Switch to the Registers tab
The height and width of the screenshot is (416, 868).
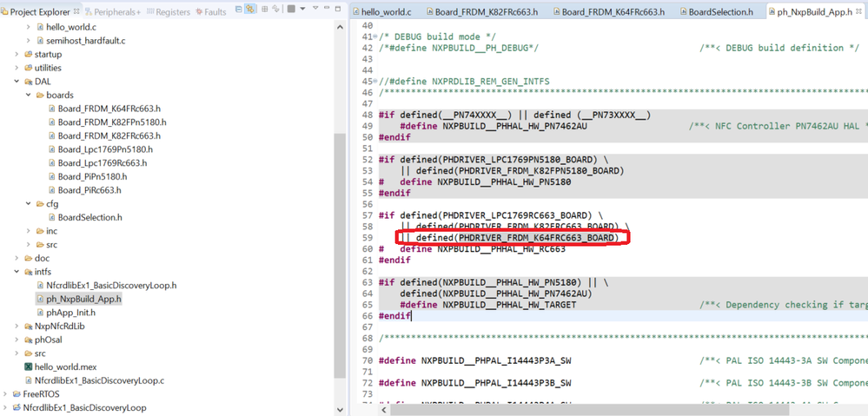[167, 11]
